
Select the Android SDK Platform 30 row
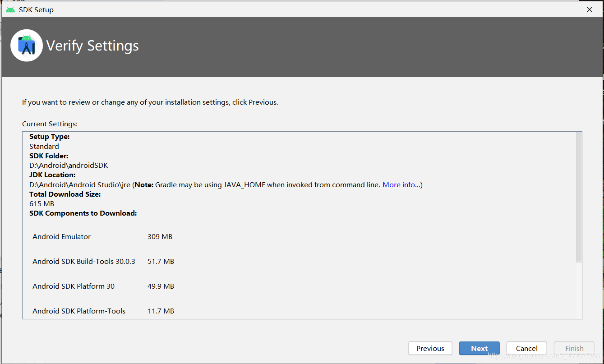103,286
